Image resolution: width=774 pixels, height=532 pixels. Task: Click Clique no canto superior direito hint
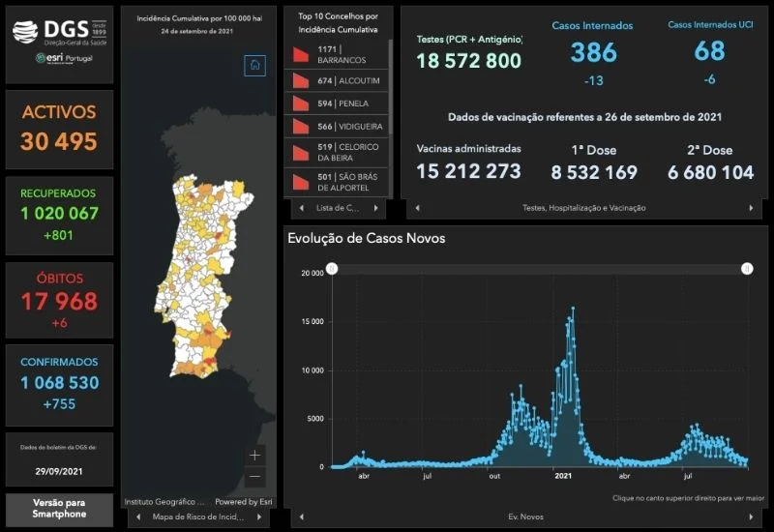click(x=688, y=498)
